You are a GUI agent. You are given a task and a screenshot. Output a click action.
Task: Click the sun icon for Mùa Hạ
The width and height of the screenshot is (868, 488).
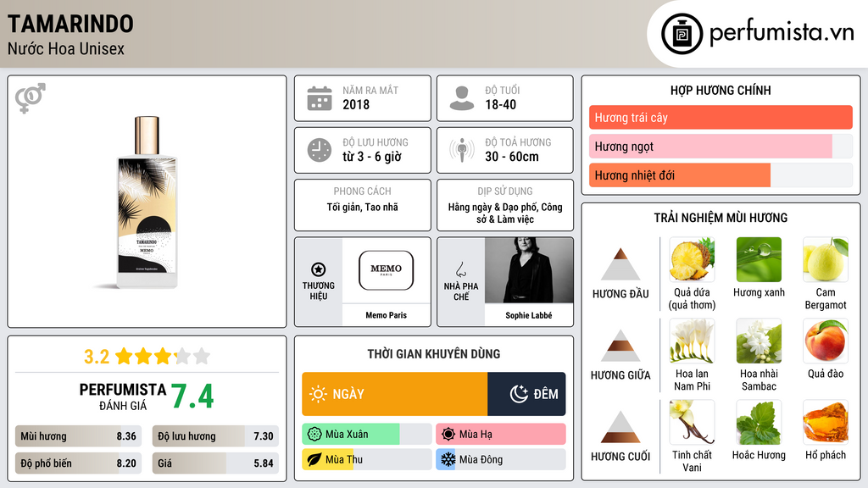coord(448,435)
